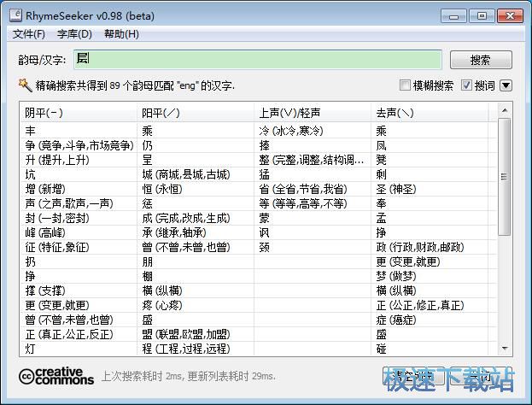Enable the 模糊搜索 checkbox

click(x=405, y=85)
